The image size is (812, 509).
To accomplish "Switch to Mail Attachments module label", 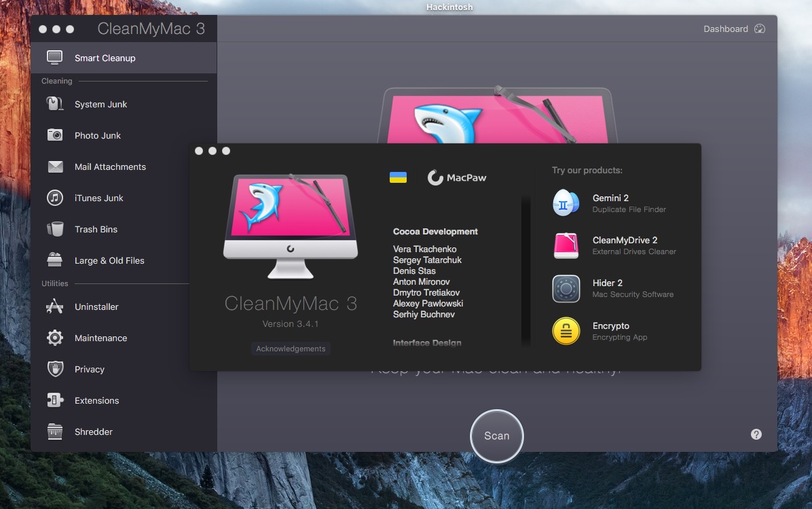I will click(x=110, y=167).
